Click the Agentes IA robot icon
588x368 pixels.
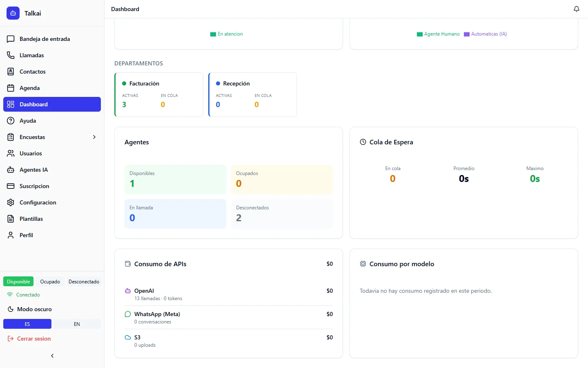point(11,170)
